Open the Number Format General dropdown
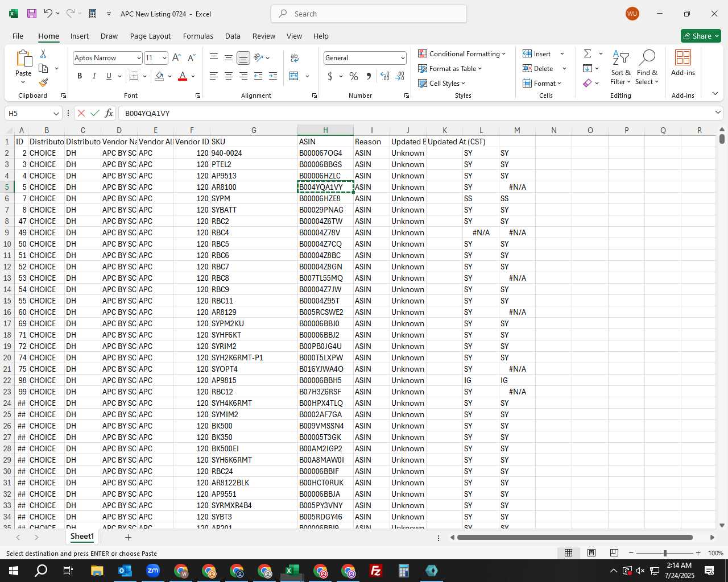This screenshot has height=582, width=728. (403, 58)
